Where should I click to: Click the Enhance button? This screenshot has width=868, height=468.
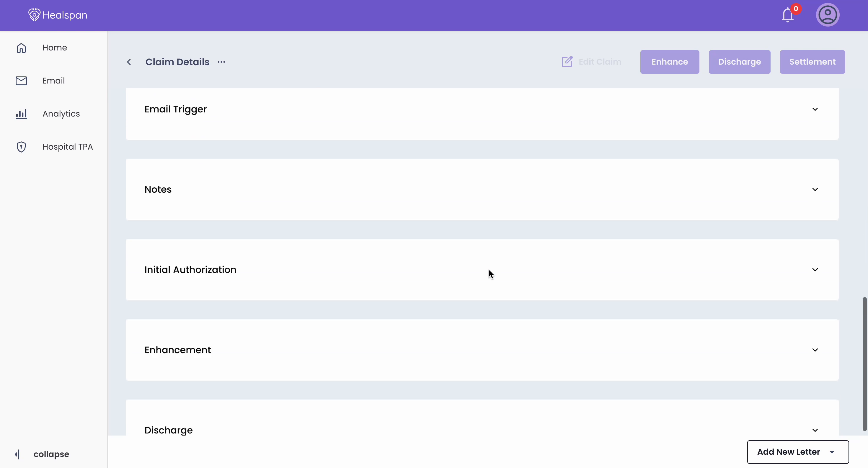[x=670, y=62]
